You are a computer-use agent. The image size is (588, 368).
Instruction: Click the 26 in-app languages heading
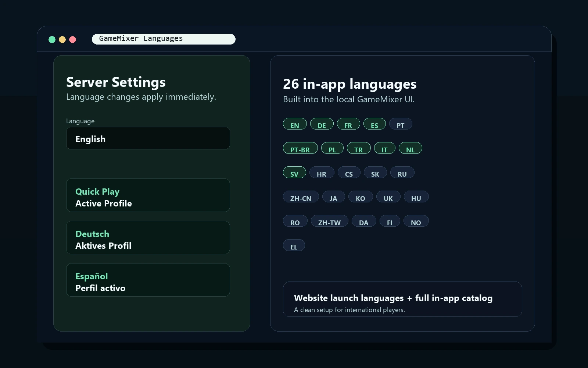point(350,84)
